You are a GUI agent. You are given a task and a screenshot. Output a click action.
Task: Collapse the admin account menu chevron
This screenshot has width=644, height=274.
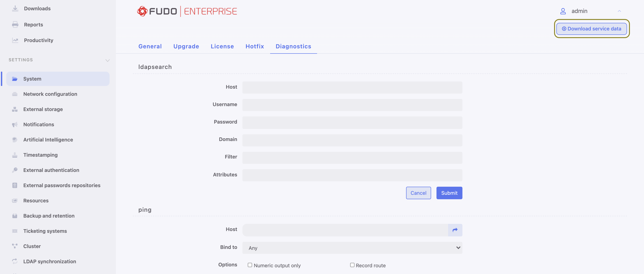pyautogui.click(x=620, y=11)
